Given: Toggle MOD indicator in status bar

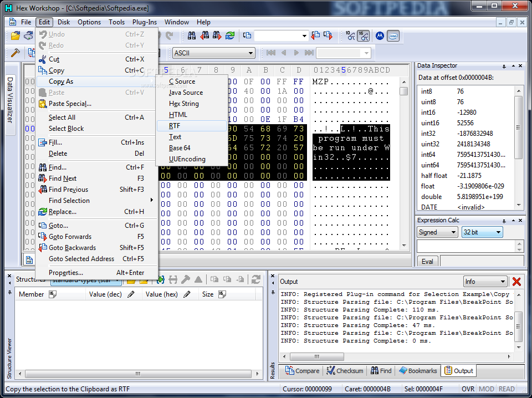Looking at the screenshot, I should click(487, 389).
